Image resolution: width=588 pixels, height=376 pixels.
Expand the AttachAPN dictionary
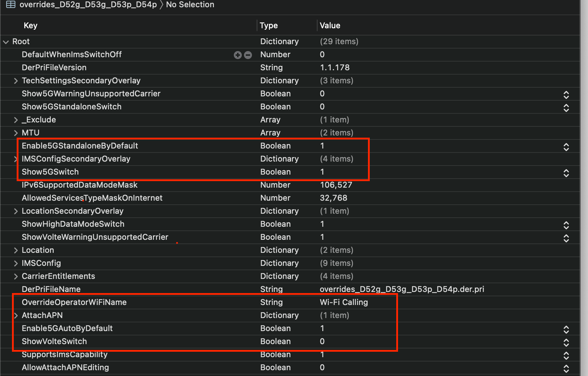point(16,316)
